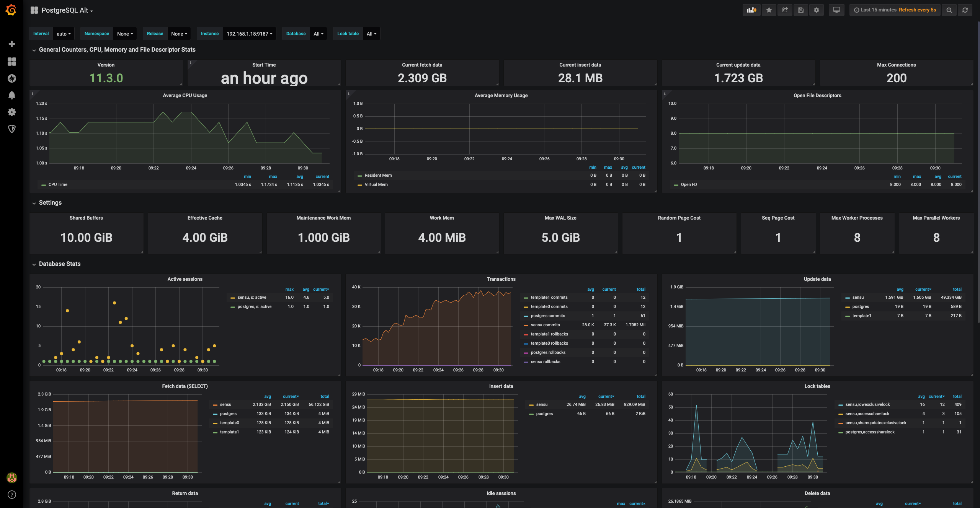Toggle the sensu commits series in legend
The height and width of the screenshot is (508, 980).
pos(545,325)
